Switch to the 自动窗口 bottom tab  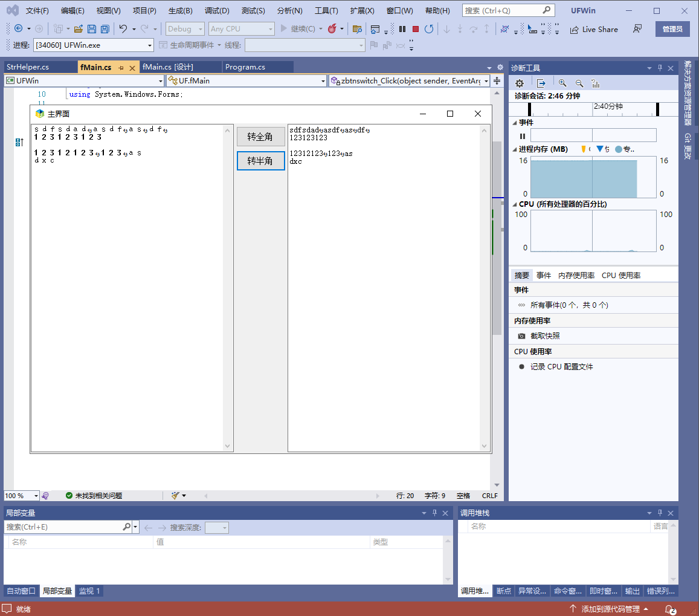point(21,591)
